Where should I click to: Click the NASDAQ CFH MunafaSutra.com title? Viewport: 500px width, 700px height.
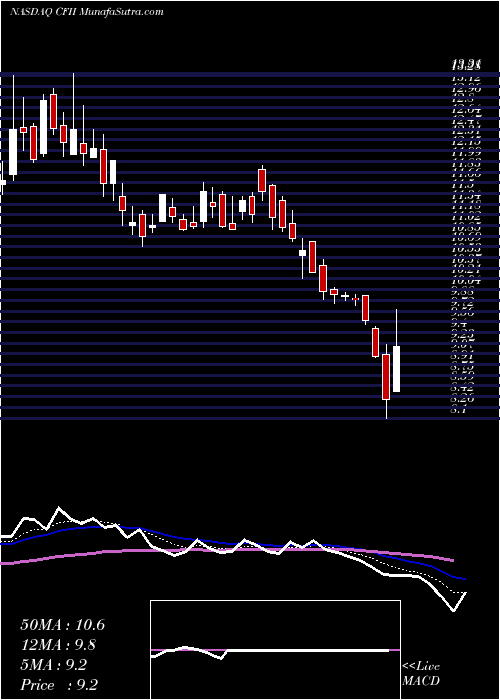[86, 12]
